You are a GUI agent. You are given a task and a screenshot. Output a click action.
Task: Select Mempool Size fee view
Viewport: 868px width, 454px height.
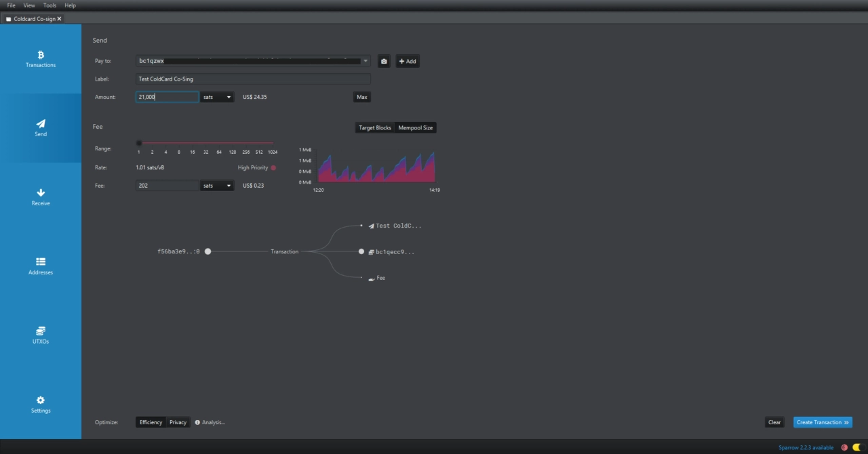point(416,127)
